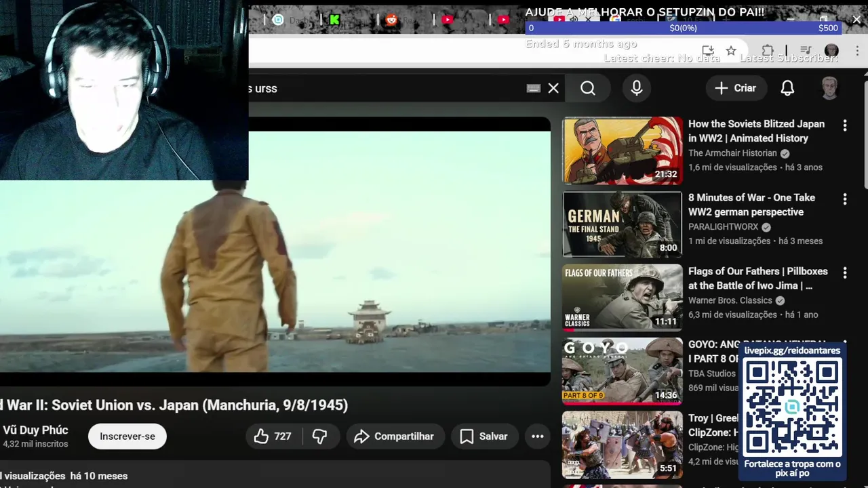
Task: Open the Criar create menu
Action: click(735, 88)
